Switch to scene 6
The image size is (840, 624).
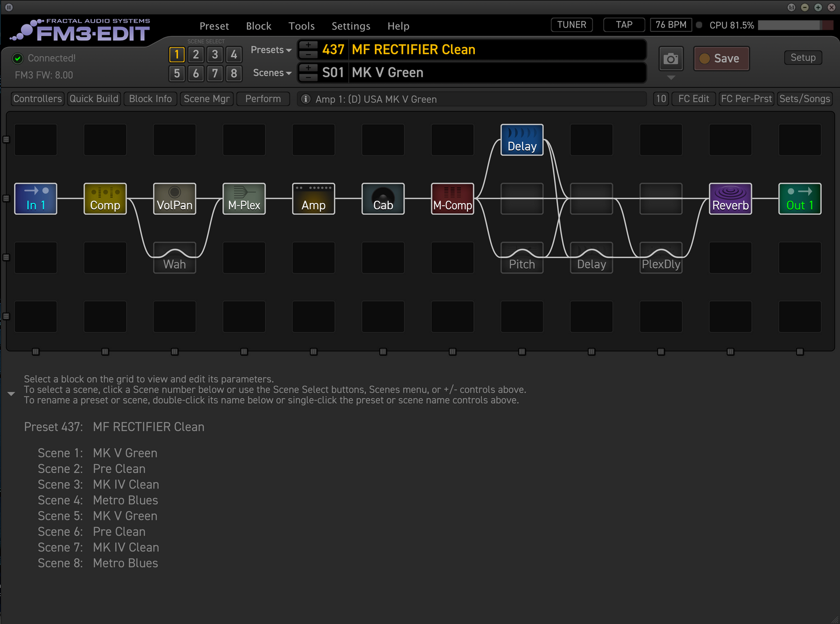pos(196,73)
